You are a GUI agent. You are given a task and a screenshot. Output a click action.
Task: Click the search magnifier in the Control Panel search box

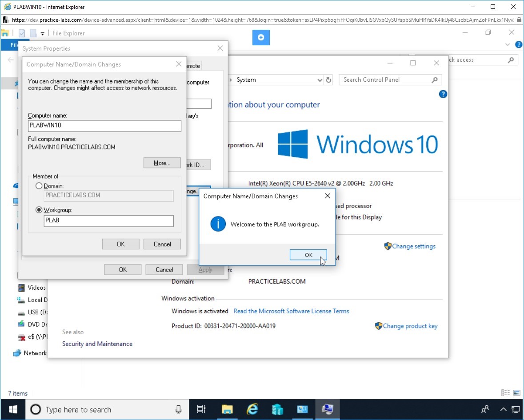tap(434, 80)
